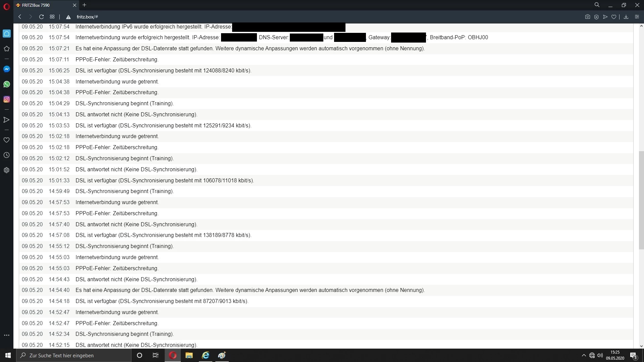Open Messenger in the Opera sidebar
This screenshot has width=644, height=362.
click(x=6, y=69)
